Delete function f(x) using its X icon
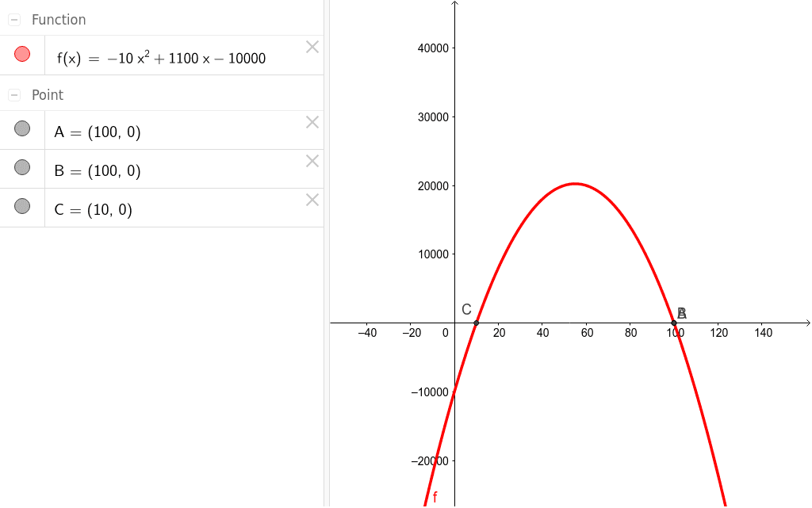The height and width of the screenshot is (508, 812). (x=312, y=47)
